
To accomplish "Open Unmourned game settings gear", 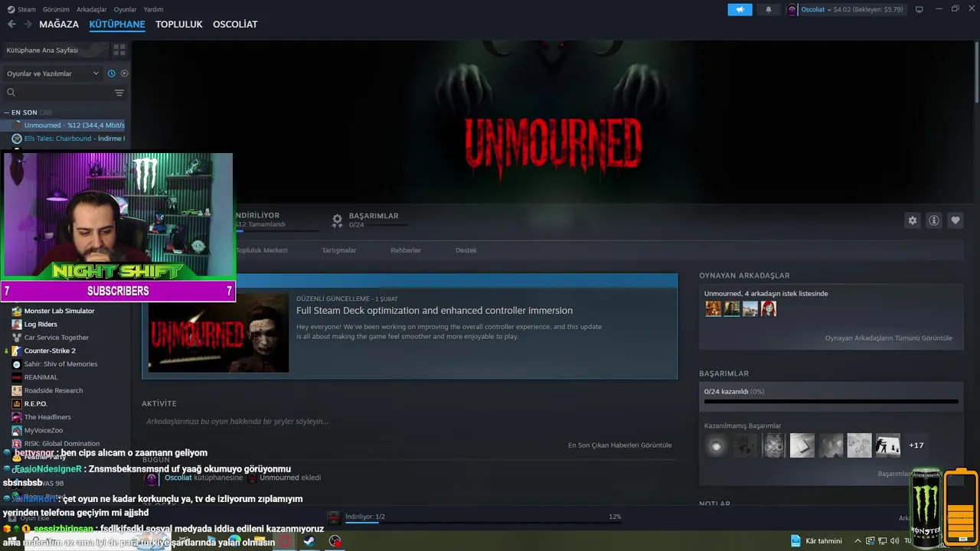I will 913,220.
